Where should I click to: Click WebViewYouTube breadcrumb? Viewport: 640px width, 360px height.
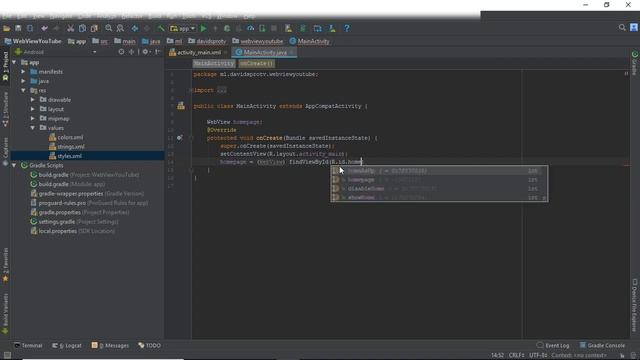coord(33,41)
